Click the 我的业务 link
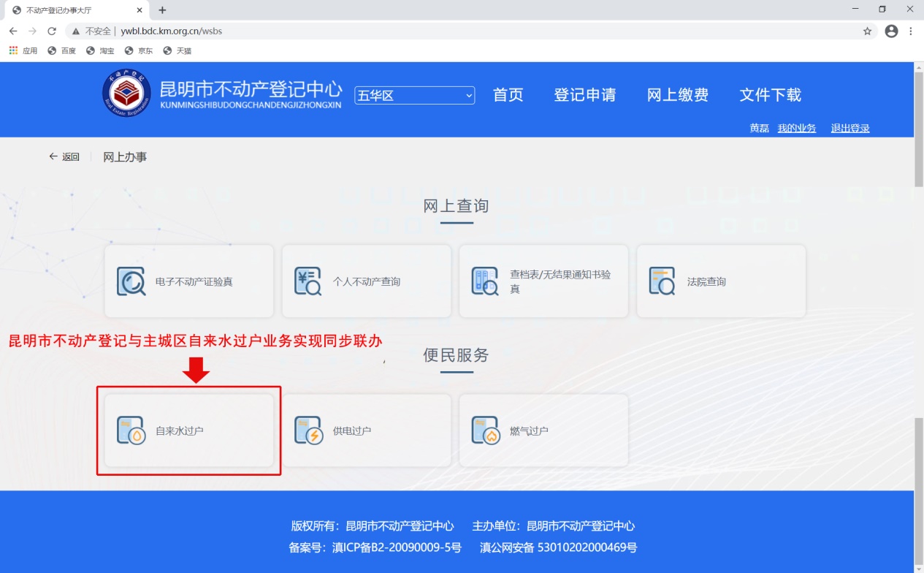Screen dimensions: 924x573 [x=797, y=128]
